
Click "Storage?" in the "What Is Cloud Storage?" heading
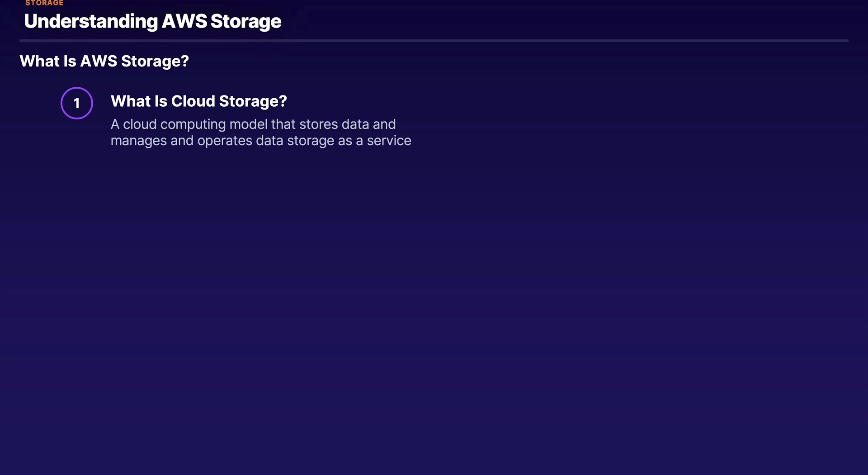pyautogui.click(x=253, y=101)
